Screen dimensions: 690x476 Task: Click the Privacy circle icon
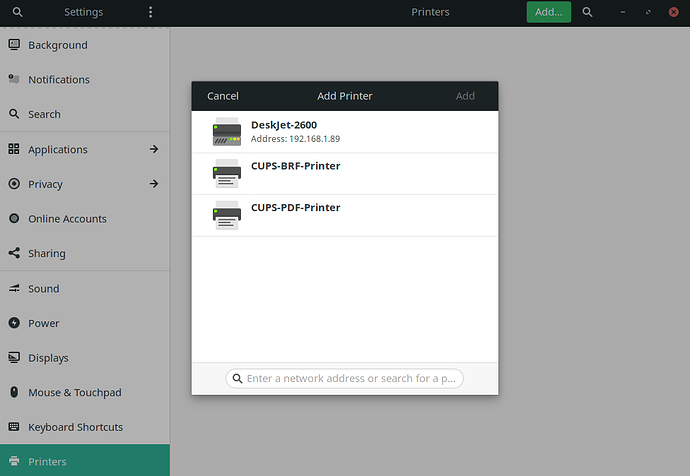(14, 184)
